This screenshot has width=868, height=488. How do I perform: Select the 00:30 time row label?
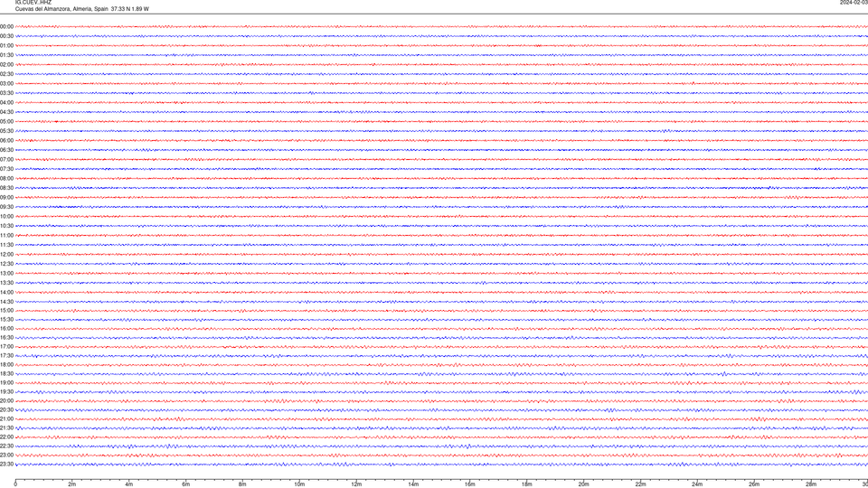pyautogui.click(x=6, y=36)
